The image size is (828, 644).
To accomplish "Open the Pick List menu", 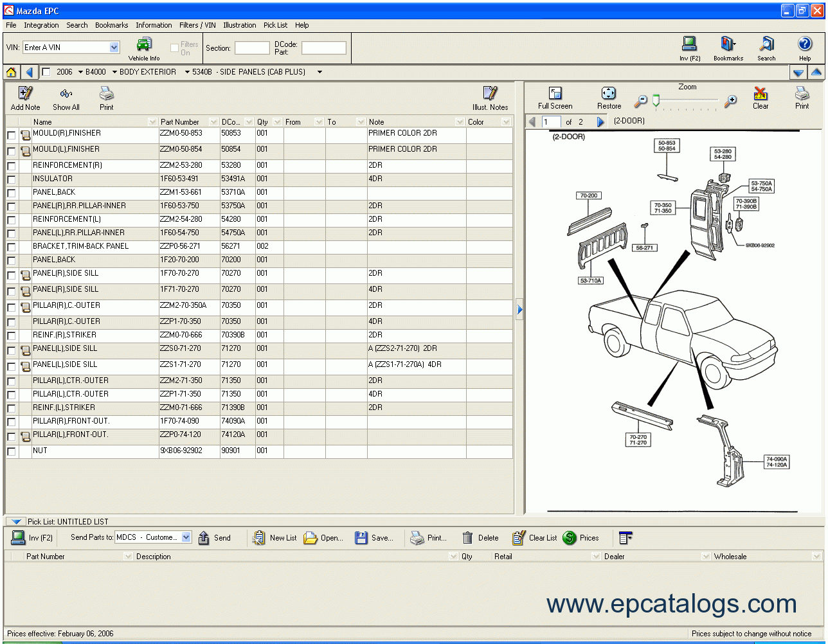I will (x=275, y=25).
